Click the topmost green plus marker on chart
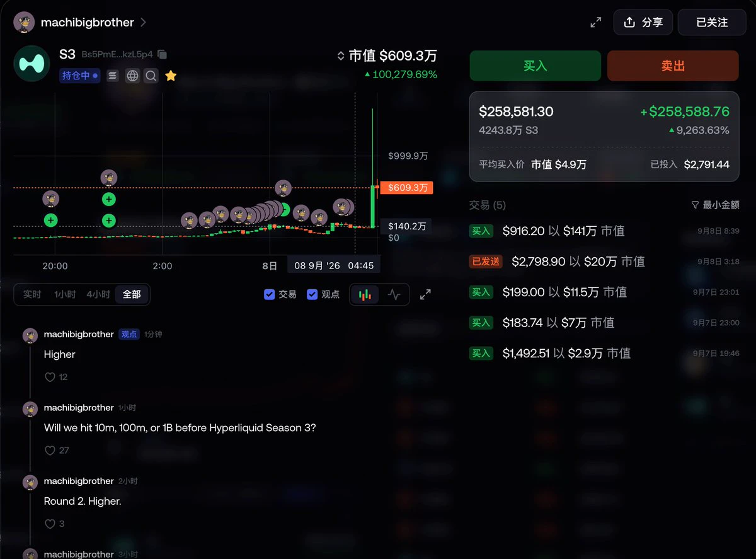Screen dimensions: 756x559 point(109,200)
